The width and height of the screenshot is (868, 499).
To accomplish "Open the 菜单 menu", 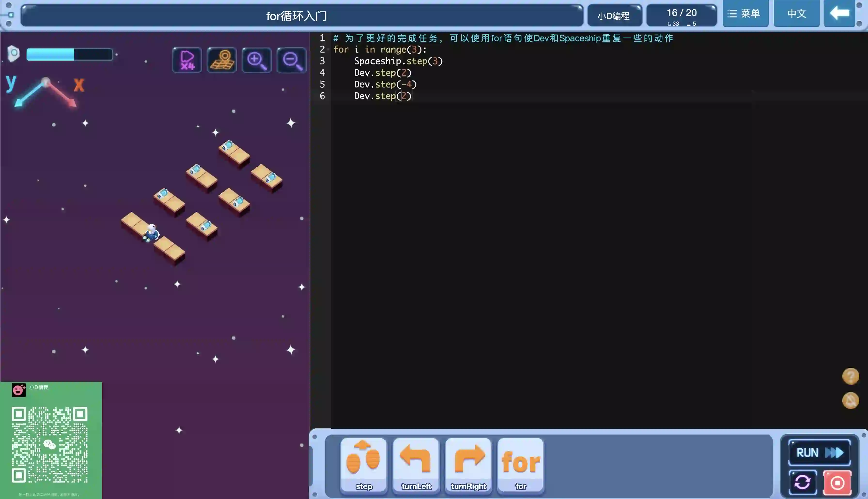I will tap(745, 14).
